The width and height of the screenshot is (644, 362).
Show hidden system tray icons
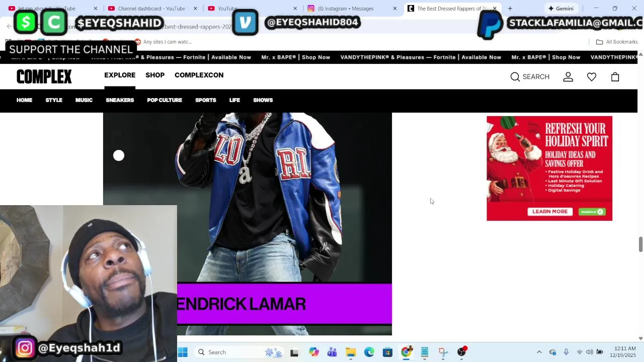click(x=539, y=352)
